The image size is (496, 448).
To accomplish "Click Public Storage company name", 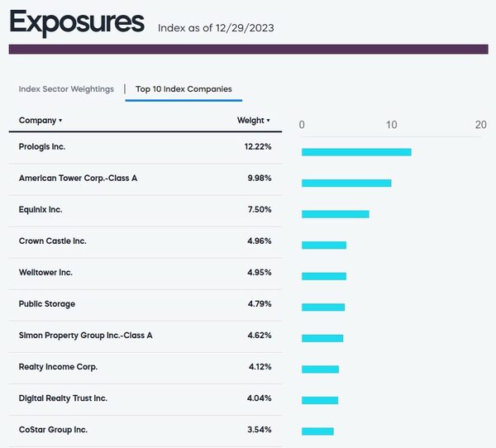I will tap(47, 303).
